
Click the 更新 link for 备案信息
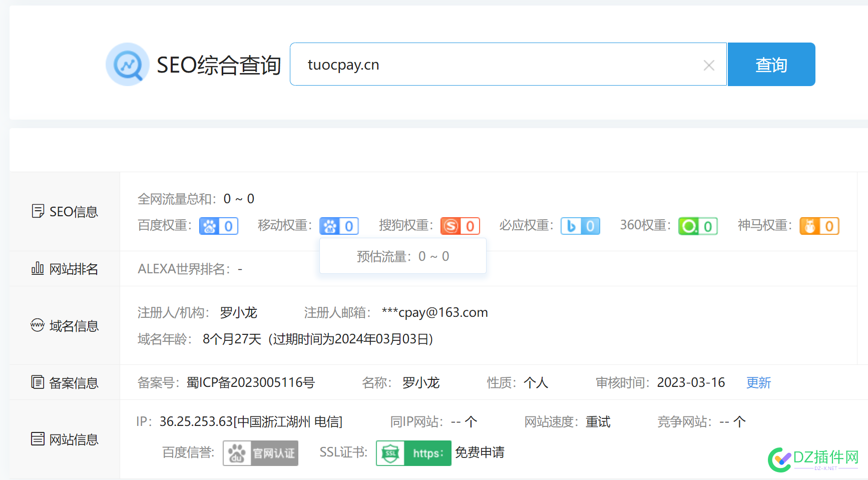pos(758,383)
